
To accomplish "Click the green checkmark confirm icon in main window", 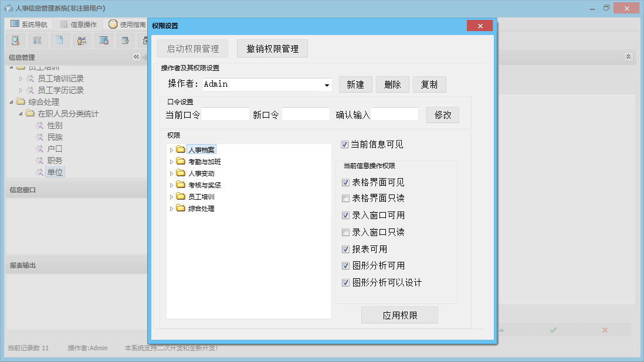I will coord(553,330).
